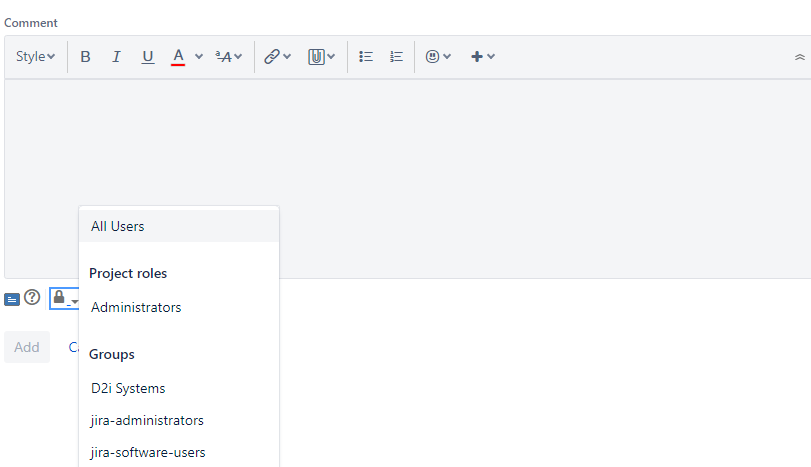This screenshot has width=811, height=467.
Task: Click into the comment text area
Action: coord(408,178)
